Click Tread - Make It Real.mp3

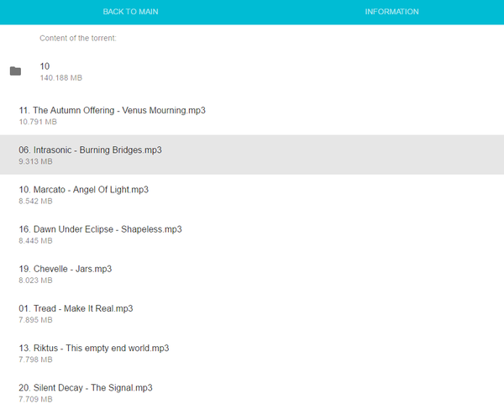76,308
